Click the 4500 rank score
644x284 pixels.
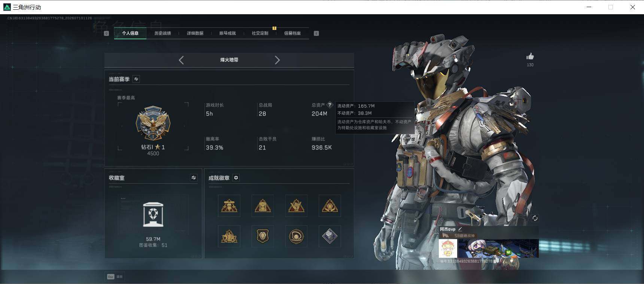click(x=153, y=153)
